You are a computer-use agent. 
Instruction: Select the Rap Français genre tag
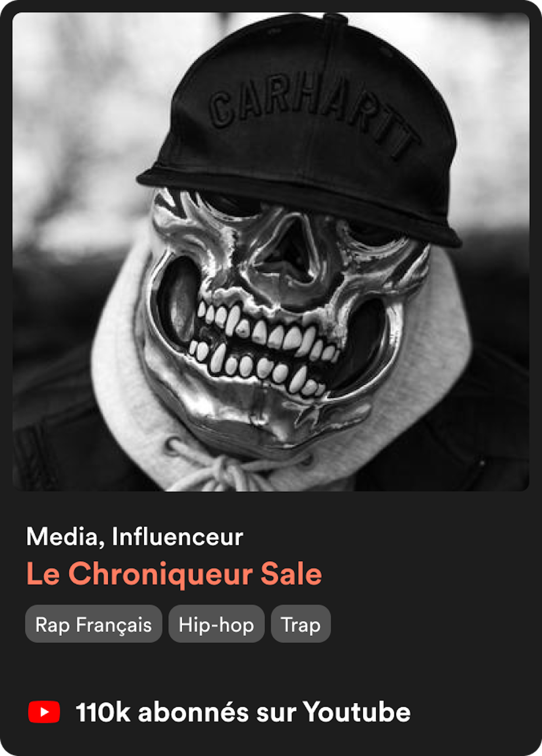click(x=93, y=624)
